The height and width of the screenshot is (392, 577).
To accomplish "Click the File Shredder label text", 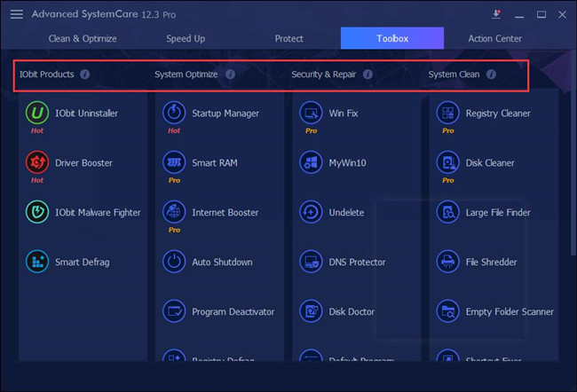I will click(491, 263).
